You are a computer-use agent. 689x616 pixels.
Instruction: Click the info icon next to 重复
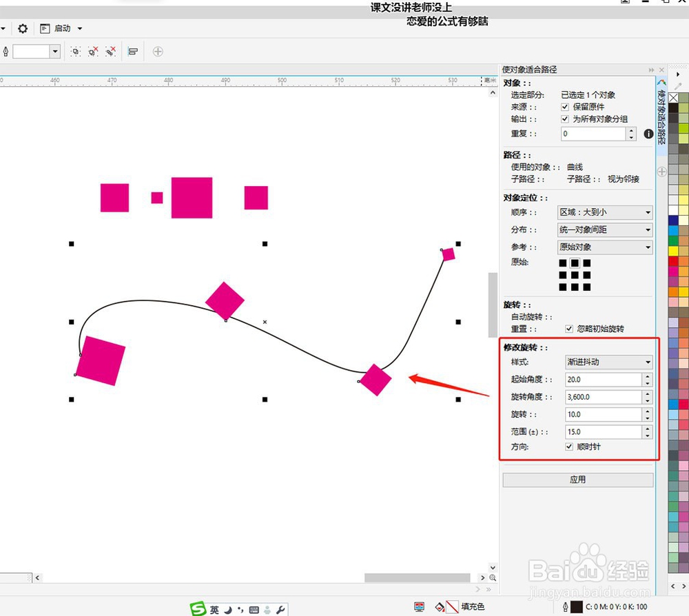coord(648,134)
